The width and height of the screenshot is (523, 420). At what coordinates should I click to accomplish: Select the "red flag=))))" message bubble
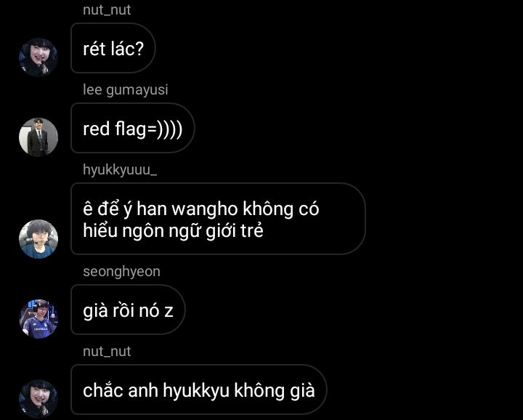[132, 128]
